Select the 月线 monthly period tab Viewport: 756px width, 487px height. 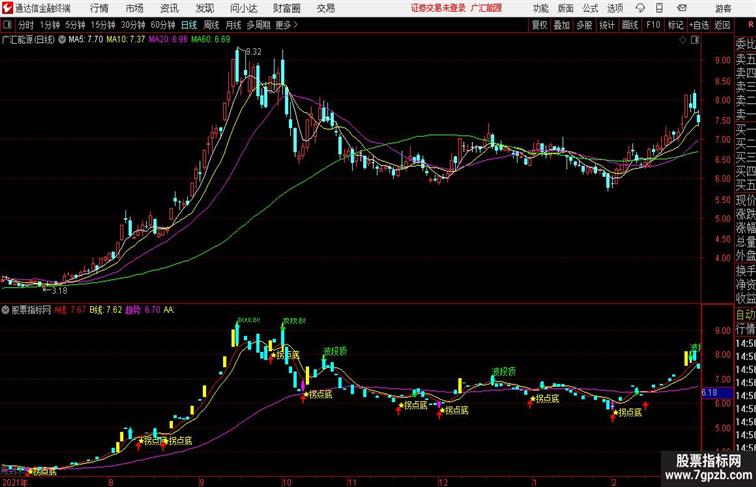[233, 25]
